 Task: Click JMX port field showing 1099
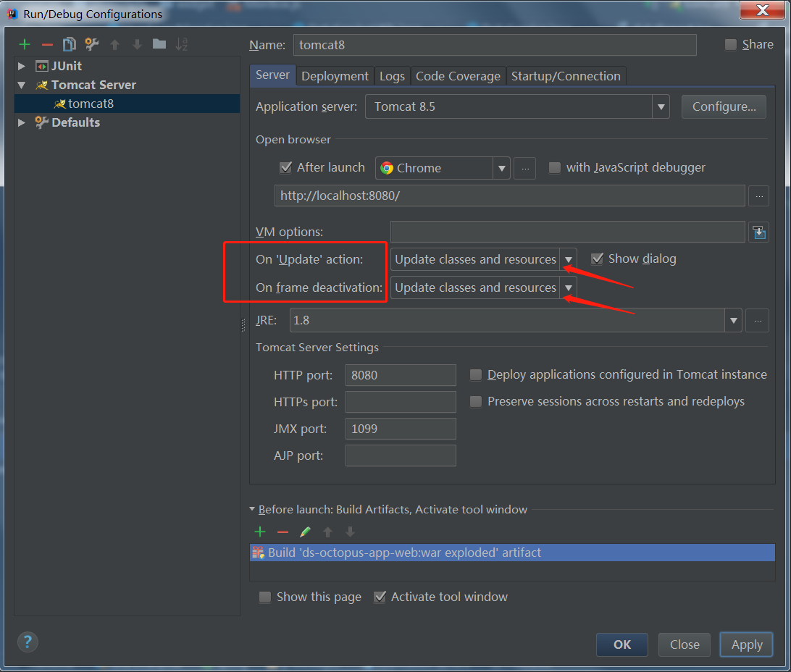coord(401,429)
